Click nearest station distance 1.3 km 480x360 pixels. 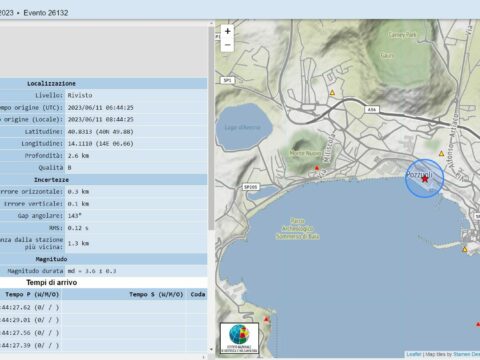click(78, 243)
